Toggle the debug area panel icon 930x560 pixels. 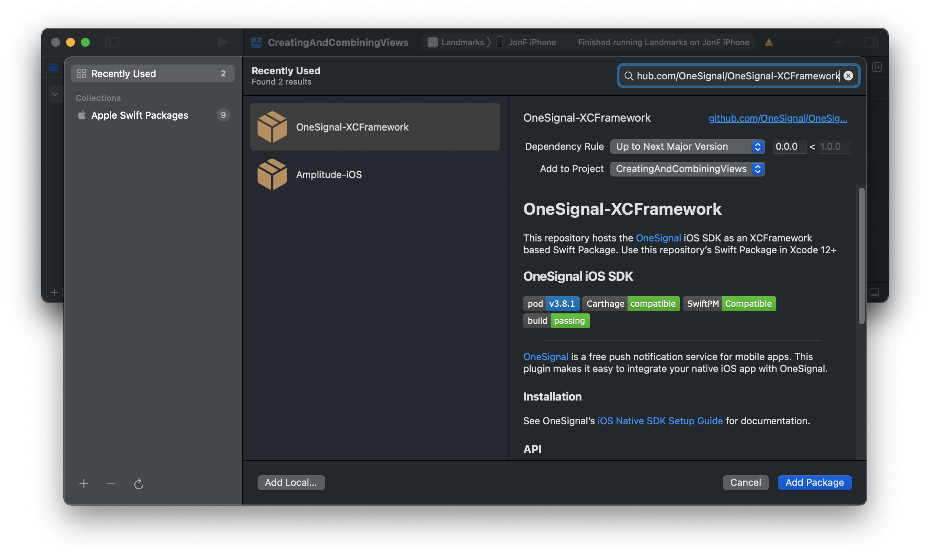(x=874, y=292)
